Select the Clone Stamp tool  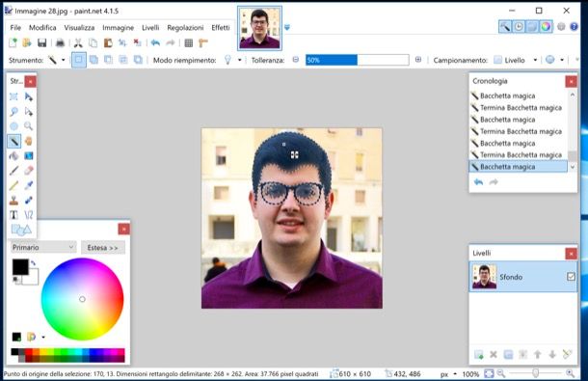[13, 200]
